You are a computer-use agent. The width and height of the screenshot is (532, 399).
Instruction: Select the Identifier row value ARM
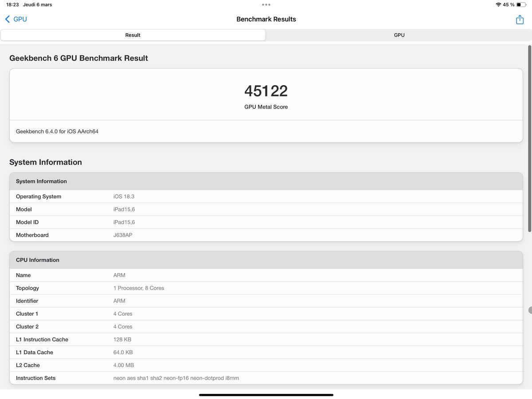pyautogui.click(x=119, y=301)
